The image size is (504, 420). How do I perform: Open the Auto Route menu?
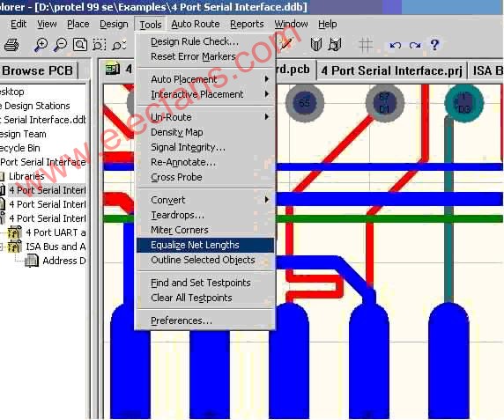(196, 24)
